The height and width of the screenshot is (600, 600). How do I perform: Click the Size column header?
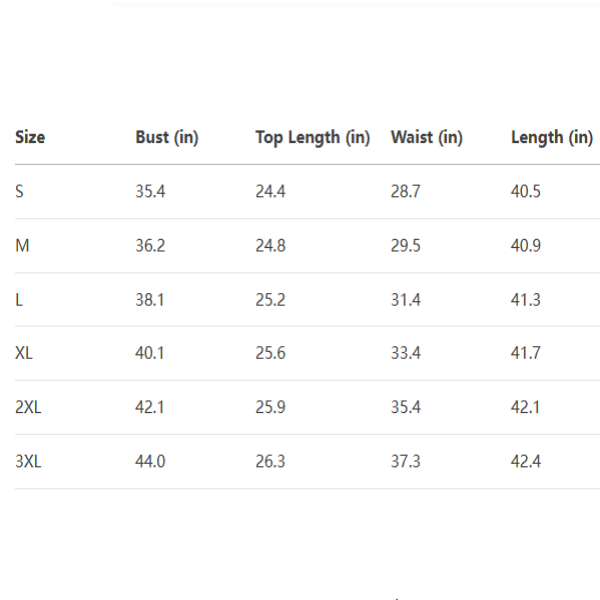point(30,138)
